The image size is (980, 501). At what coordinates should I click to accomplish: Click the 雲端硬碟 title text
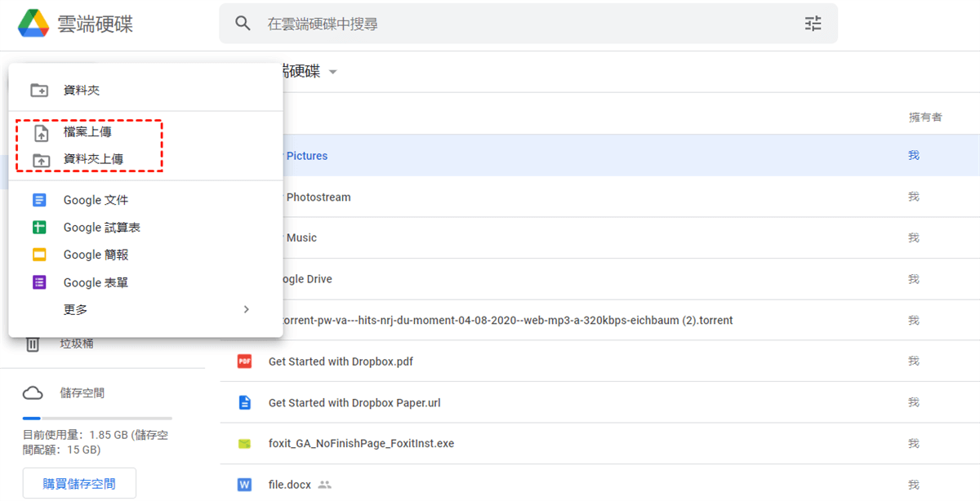(x=95, y=24)
